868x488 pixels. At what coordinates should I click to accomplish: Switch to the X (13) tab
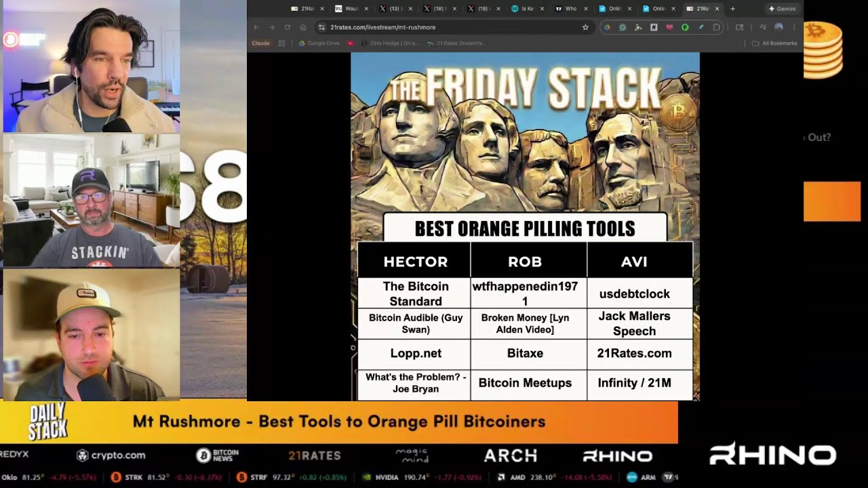point(391,9)
